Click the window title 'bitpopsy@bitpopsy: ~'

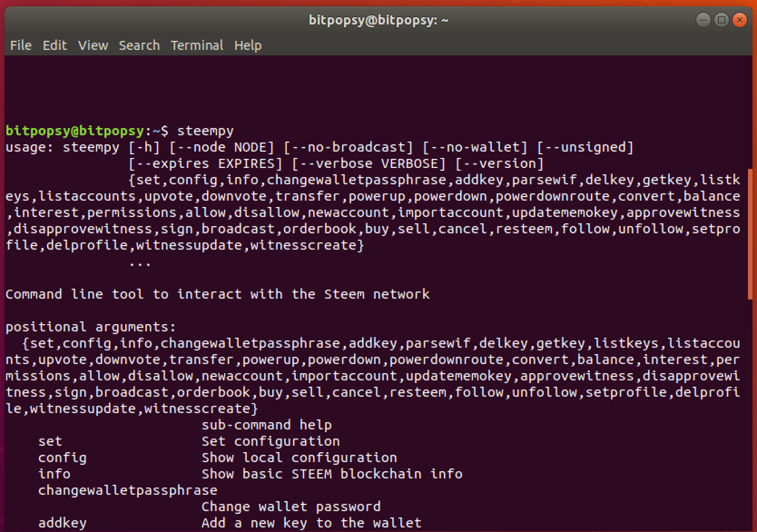tap(378, 20)
